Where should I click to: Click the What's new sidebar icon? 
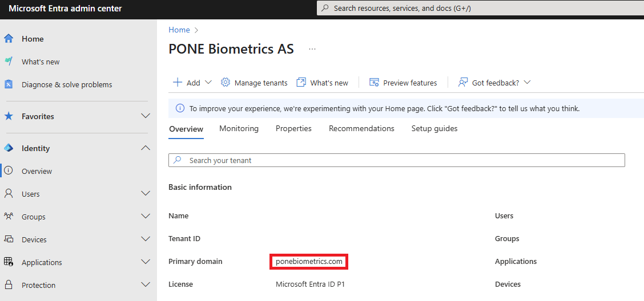(x=9, y=62)
